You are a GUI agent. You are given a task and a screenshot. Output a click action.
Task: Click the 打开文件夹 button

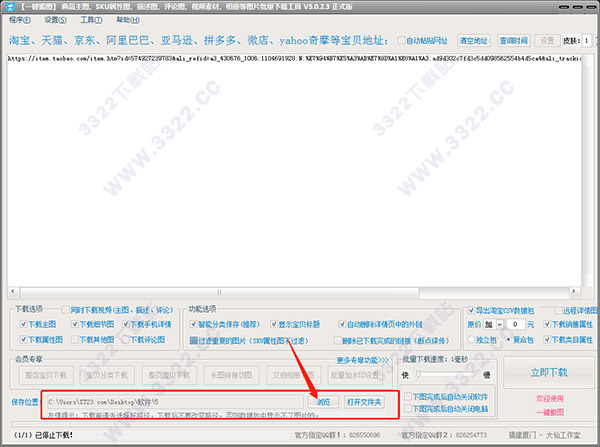364,402
